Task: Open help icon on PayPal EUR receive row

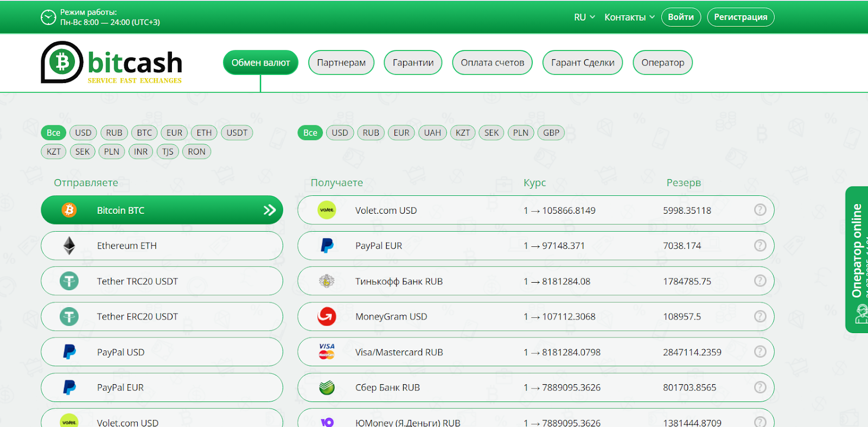Action: tap(760, 245)
